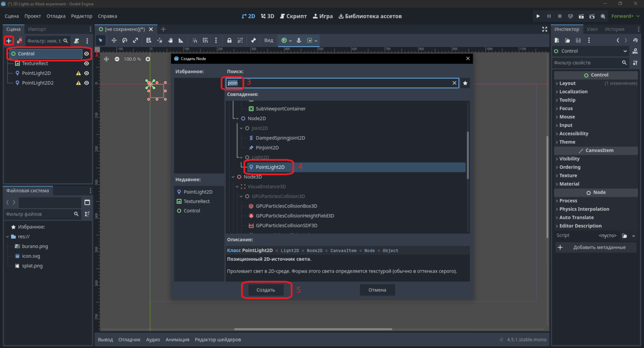Viewport: 644px width, 348px height.
Task: Lock selected node with padlock icon
Action: pyautogui.click(x=229, y=40)
